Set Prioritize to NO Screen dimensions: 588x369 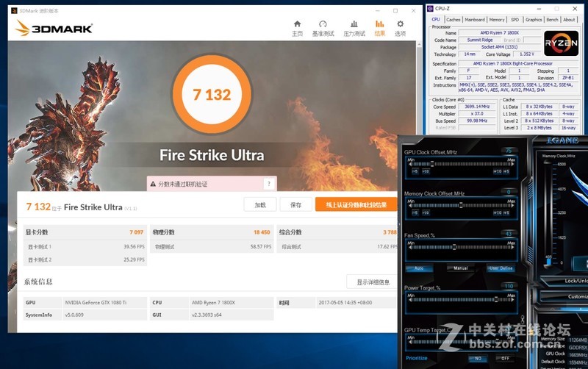(x=478, y=359)
